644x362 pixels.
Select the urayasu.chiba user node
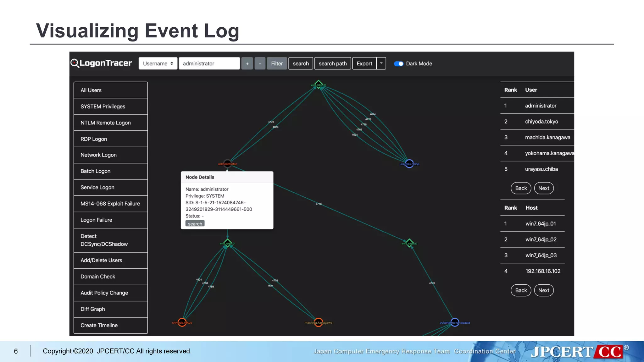coord(409,164)
